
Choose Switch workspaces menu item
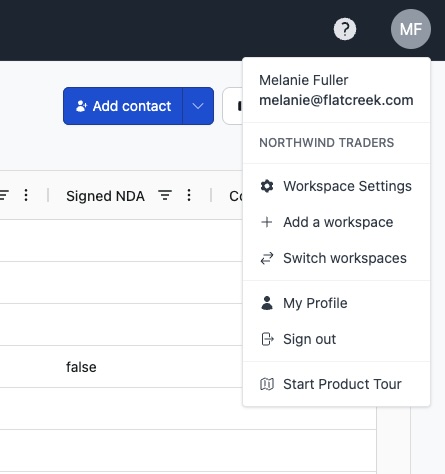click(x=337, y=258)
